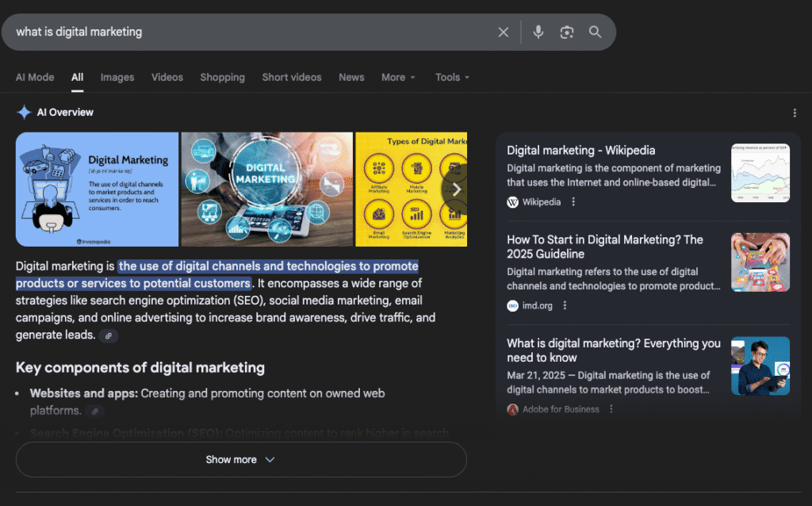Switch to the Images tab
Image resolution: width=812 pixels, height=506 pixels.
pyautogui.click(x=117, y=78)
